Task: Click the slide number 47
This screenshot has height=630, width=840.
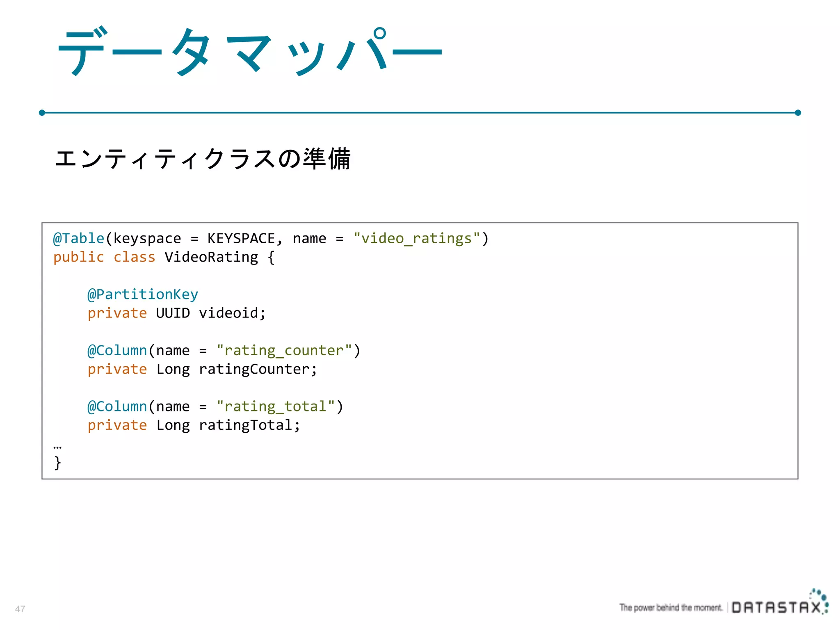Action: 20,609
